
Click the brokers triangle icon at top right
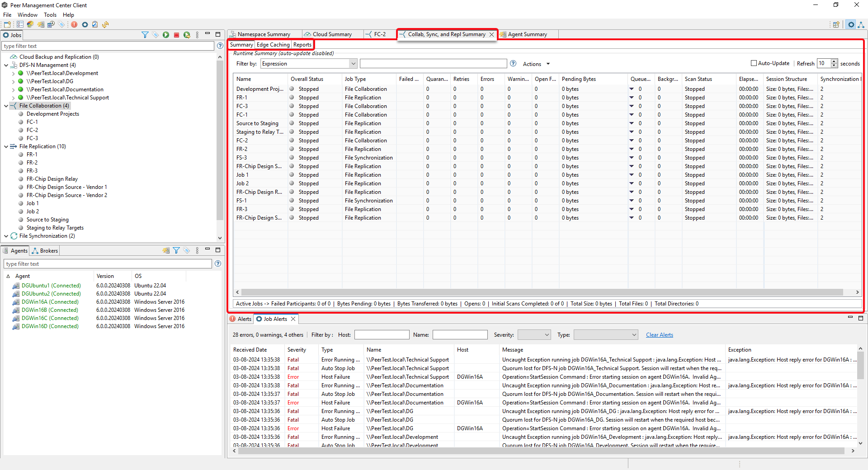[861, 25]
